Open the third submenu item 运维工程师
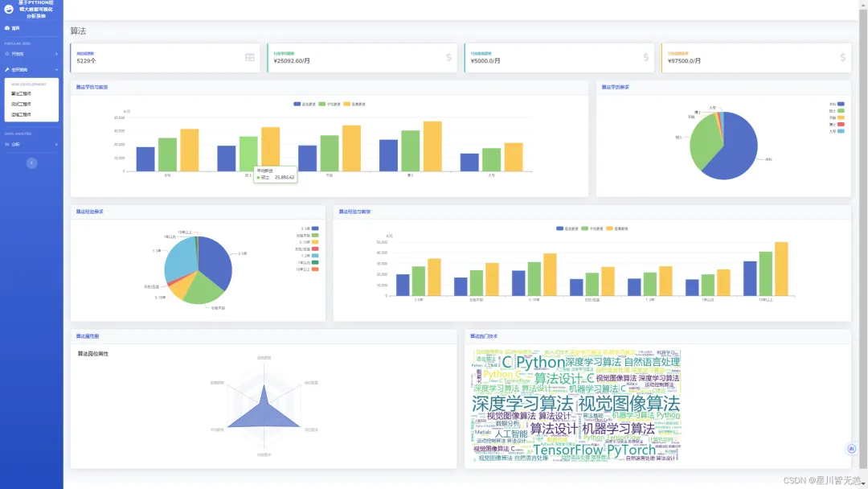Image resolution: width=868 pixels, height=489 pixels. [21, 115]
